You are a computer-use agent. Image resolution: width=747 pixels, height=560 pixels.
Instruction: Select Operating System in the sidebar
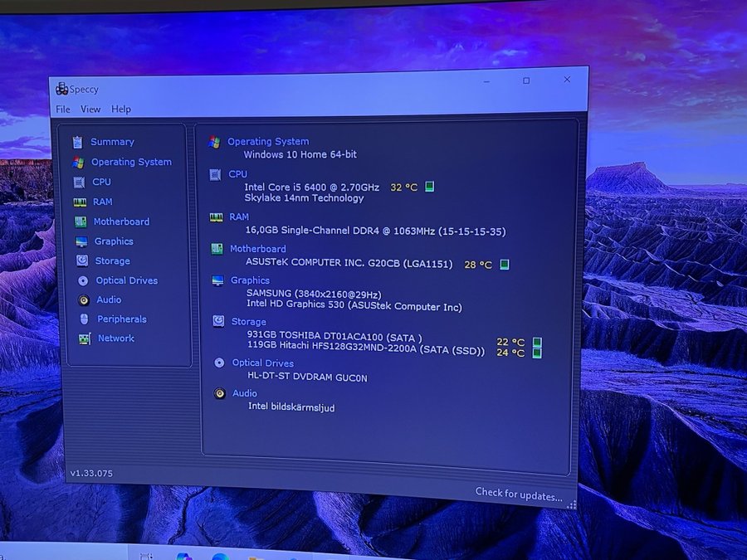(131, 163)
